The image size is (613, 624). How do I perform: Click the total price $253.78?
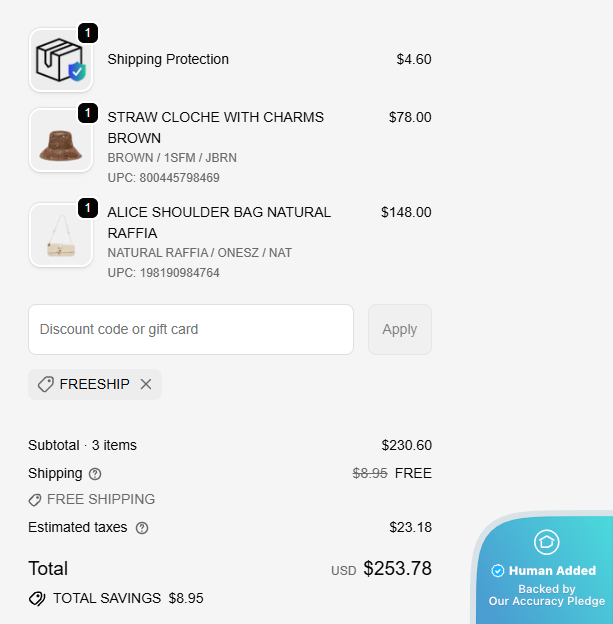[x=397, y=568]
